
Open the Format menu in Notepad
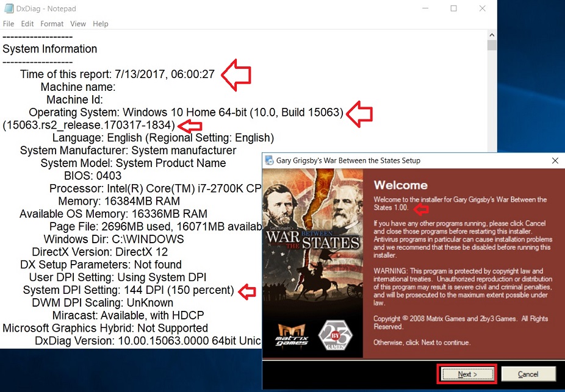[x=52, y=24]
